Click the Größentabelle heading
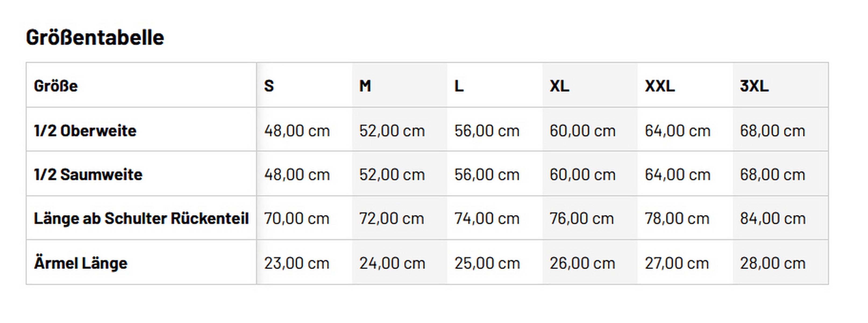This screenshot has width=868, height=323. [95, 37]
